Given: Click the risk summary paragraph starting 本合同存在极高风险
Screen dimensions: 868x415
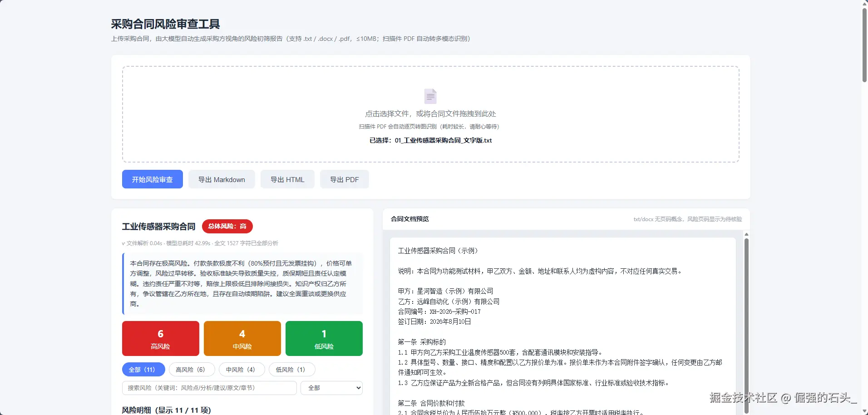Looking at the screenshot, I should click(242, 284).
